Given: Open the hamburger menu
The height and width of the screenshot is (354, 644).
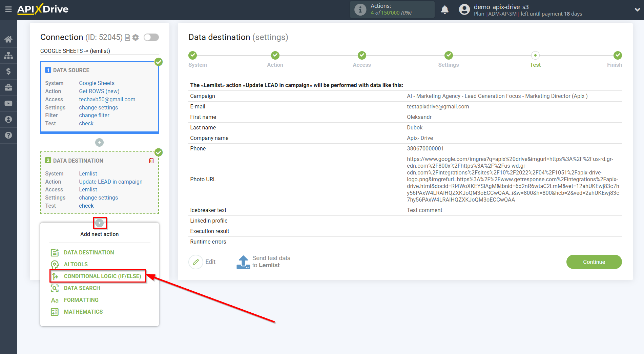Looking at the screenshot, I should tap(8, 9).
